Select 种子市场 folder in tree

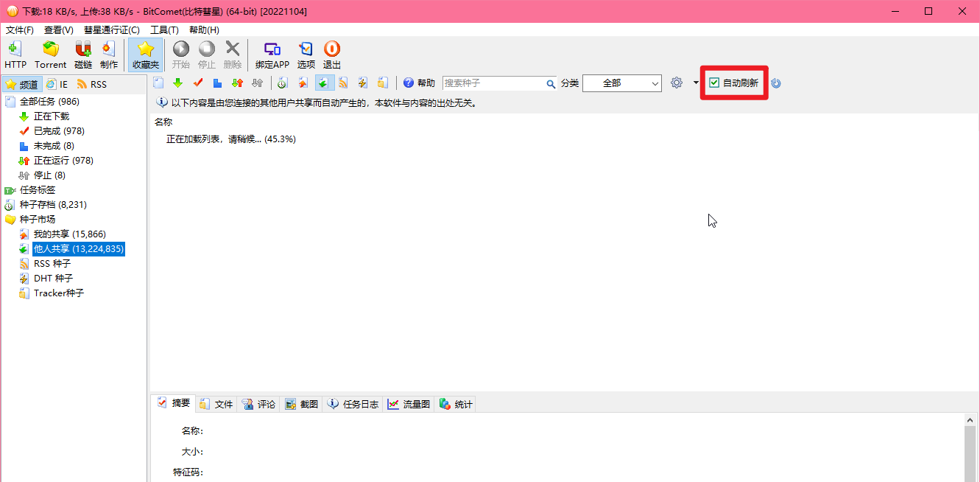(x=38, y=220)
